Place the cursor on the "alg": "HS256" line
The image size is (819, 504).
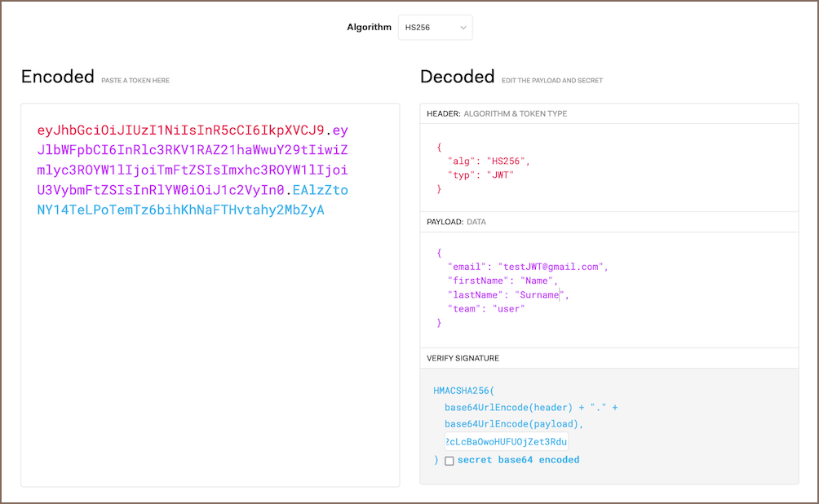tap(488, 161)
